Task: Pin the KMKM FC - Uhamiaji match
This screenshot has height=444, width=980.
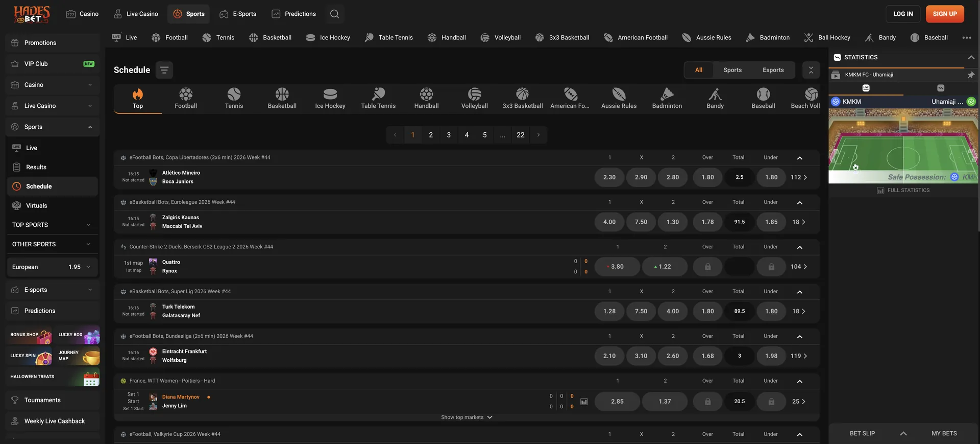Action: pyautogui.click(x=971, y=75)
